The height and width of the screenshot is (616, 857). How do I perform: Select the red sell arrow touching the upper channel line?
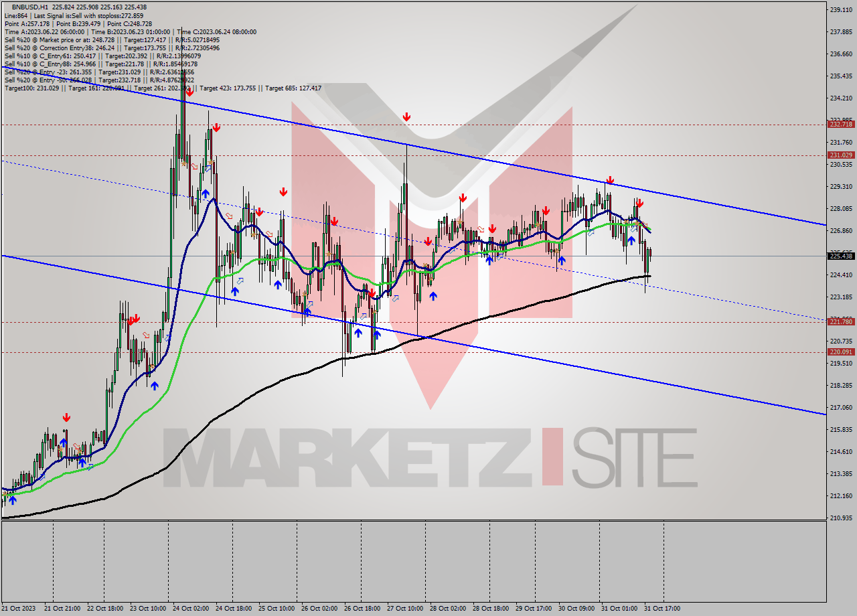pos(610,180)
